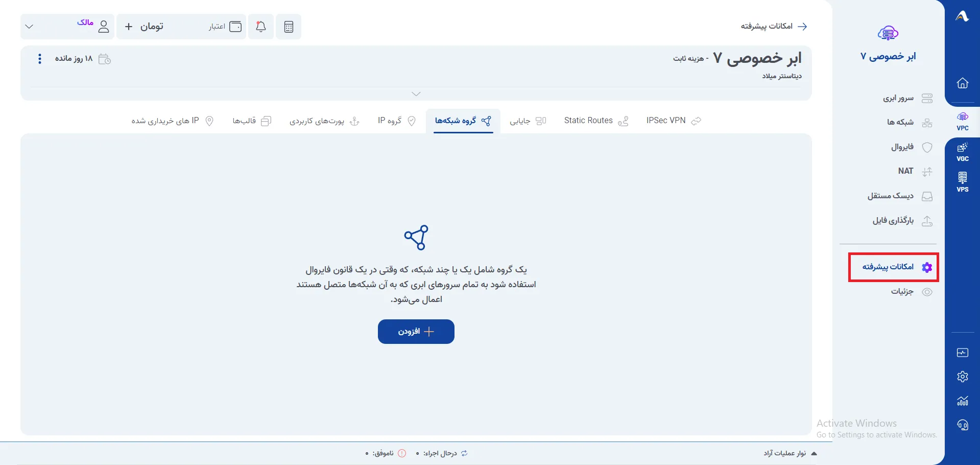Open the notifications bell
The height and width of the screenshot is (465, 980).
(x=261, y=27)
